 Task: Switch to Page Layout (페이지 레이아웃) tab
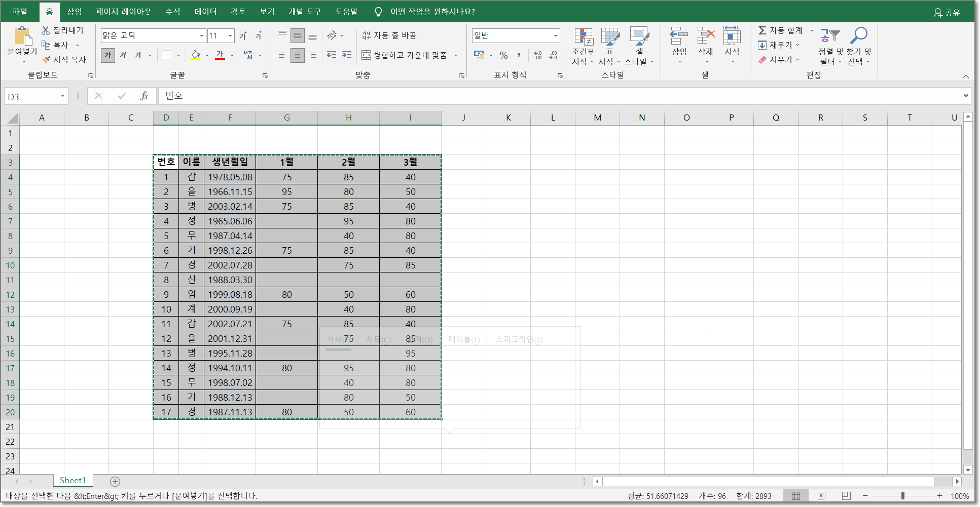point(124,12)
